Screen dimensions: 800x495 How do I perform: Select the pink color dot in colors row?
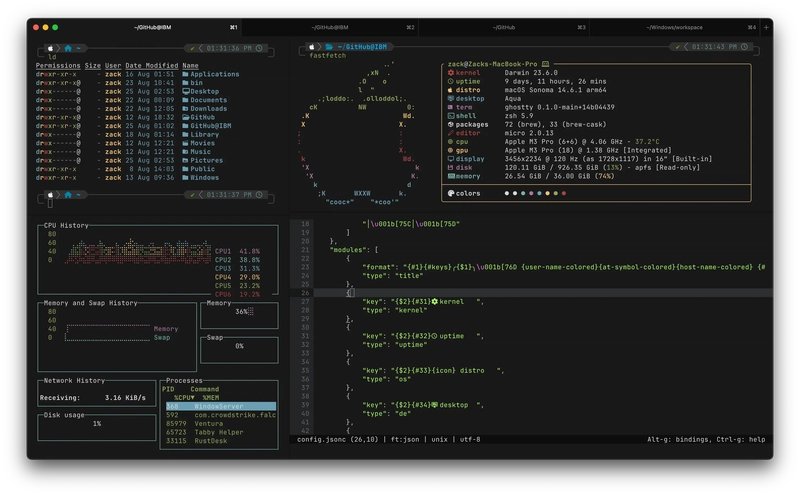click(x=531, y=193)
